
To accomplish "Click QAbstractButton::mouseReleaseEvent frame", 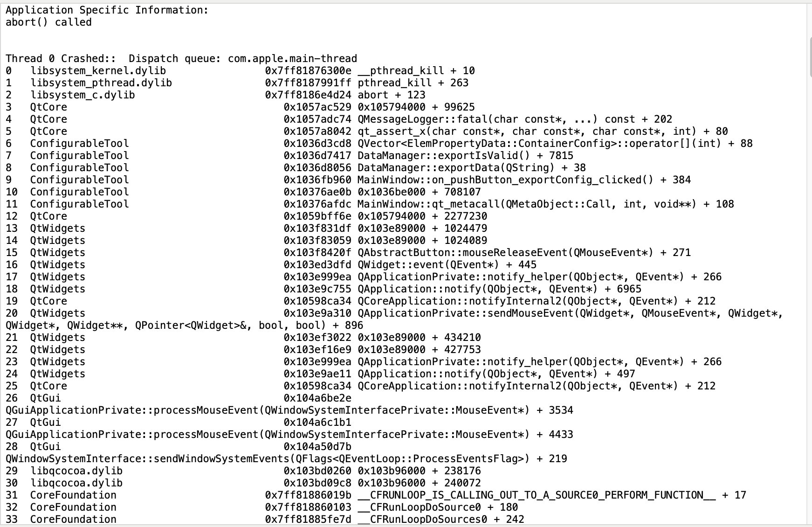I will pos(524,253).
